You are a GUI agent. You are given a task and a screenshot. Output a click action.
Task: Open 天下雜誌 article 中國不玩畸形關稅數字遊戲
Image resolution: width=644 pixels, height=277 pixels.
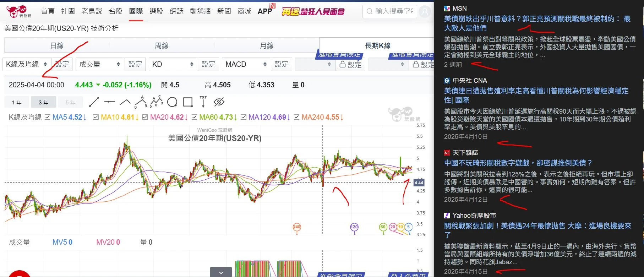coord(518,163)
